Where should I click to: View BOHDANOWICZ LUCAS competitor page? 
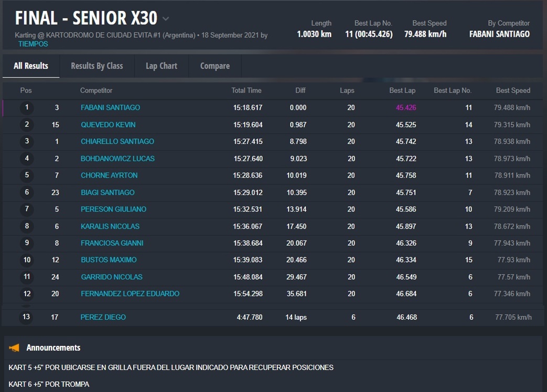point(117,158)
